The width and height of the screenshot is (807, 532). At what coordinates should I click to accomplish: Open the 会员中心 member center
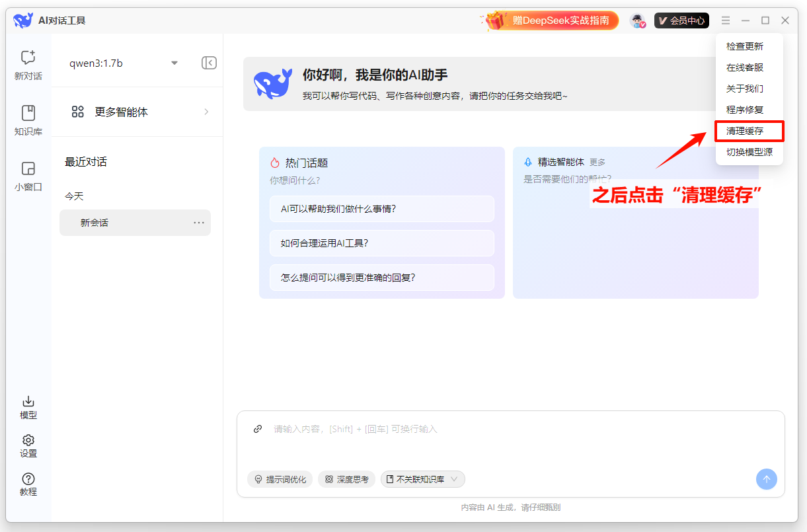tap(681, 20)
